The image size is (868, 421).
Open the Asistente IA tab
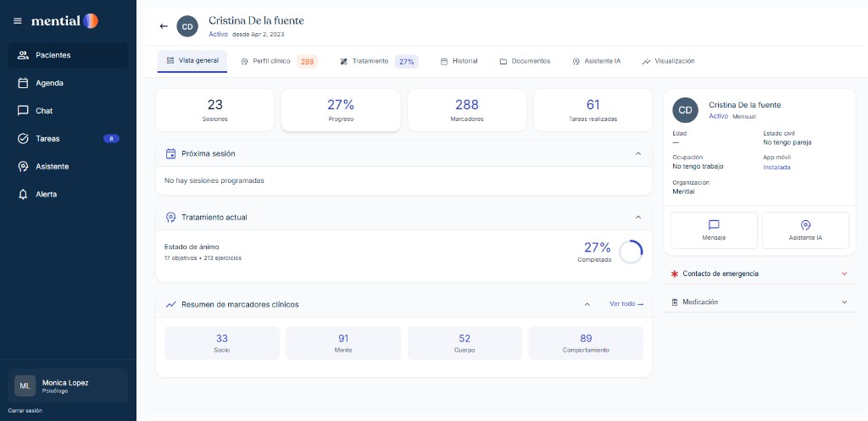point(596,61)
